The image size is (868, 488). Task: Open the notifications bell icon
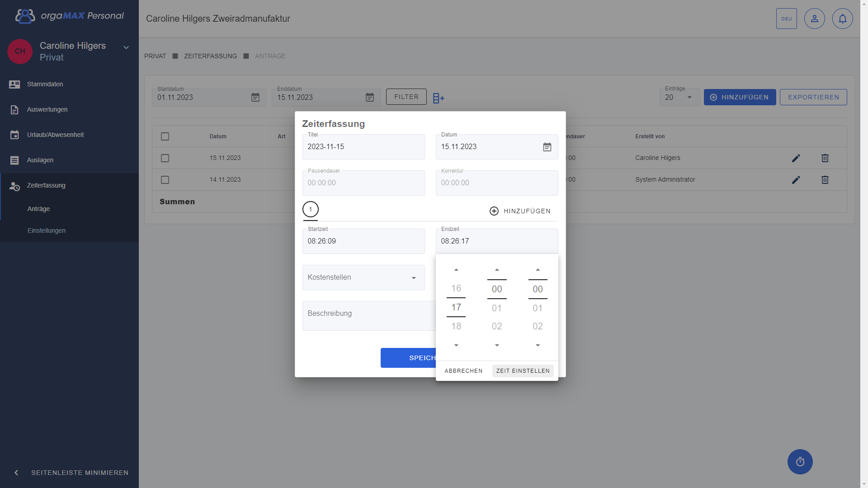click(842, 19)
